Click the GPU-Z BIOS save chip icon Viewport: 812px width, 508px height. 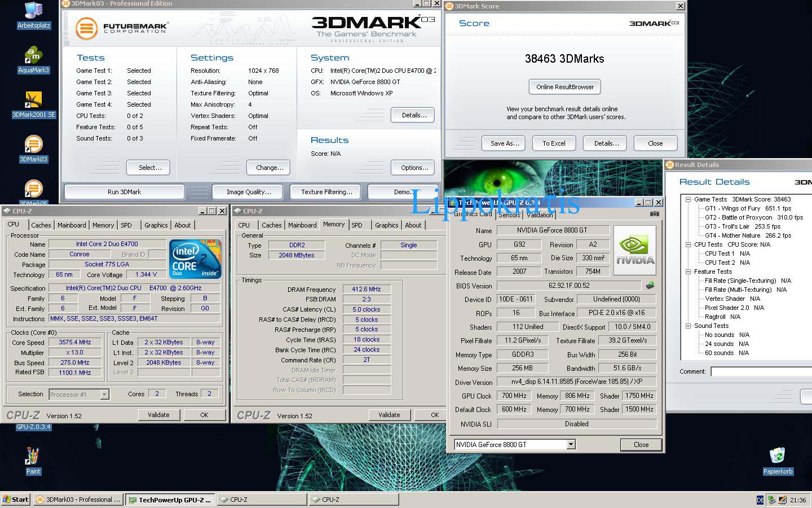tap(650, 286)
